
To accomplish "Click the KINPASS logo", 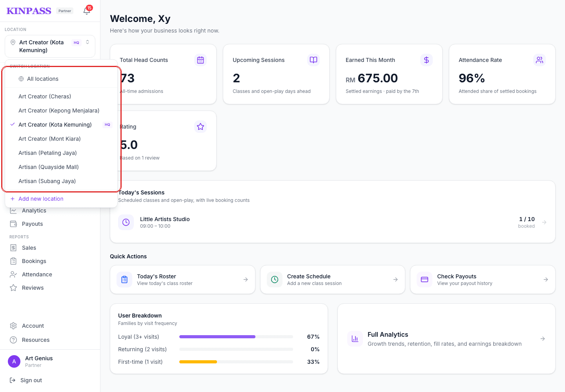I will point(29,11).
